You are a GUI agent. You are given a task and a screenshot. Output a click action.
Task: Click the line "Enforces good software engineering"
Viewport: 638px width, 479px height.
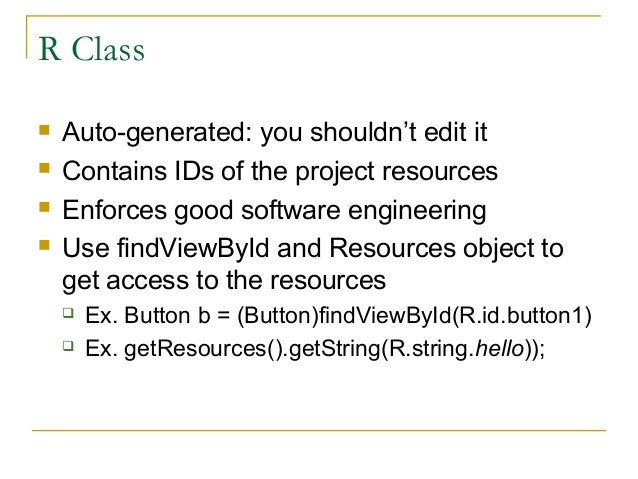274,210
